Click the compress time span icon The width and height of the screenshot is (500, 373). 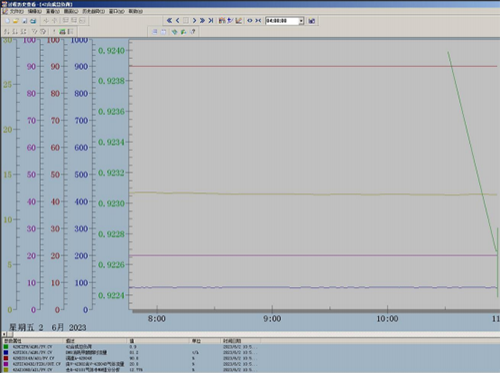[258, 21]
